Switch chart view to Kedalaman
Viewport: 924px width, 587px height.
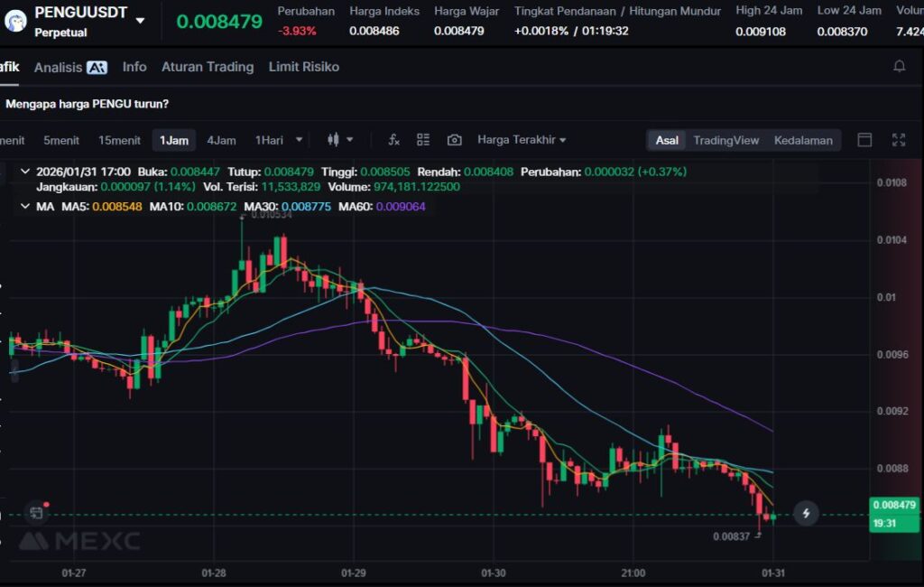pos(803,140)
